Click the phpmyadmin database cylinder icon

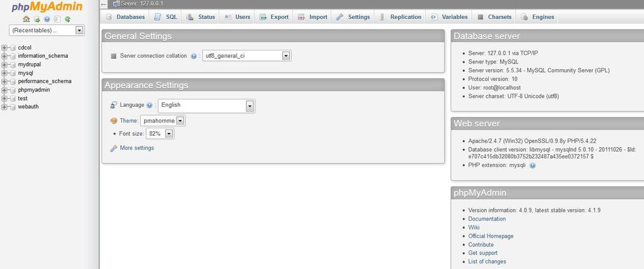click(x=13, y=90)
